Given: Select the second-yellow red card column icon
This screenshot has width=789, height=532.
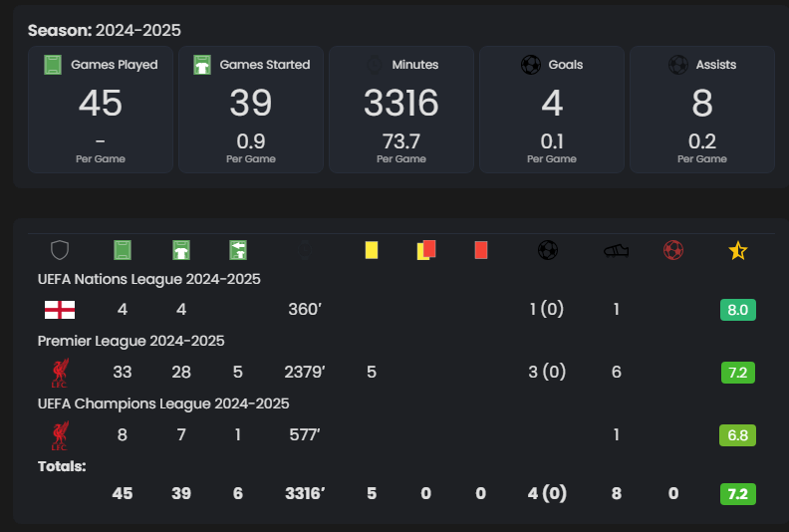Looking at the screenshot, I should tap(426, 250).
